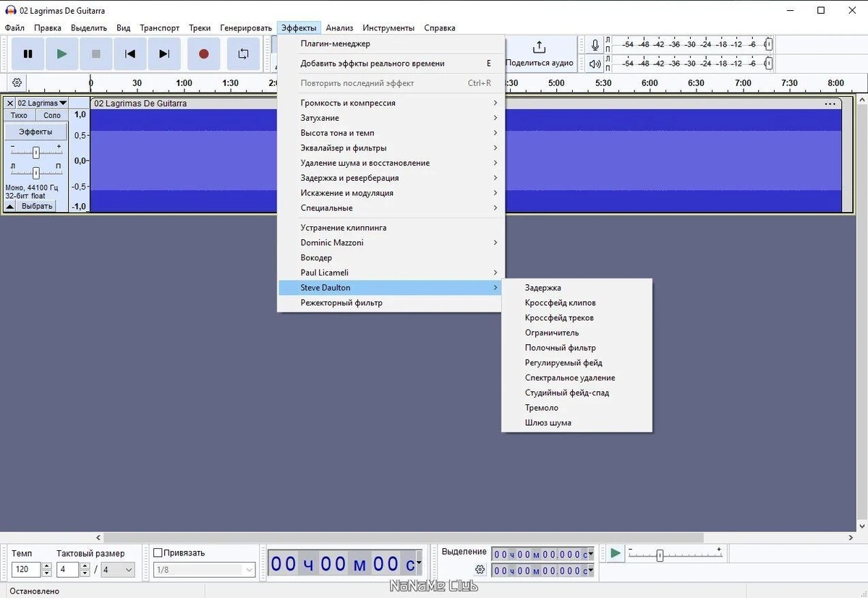
Task: Expand Dominic Mazzoni submenu
Action: coord(391,243)
